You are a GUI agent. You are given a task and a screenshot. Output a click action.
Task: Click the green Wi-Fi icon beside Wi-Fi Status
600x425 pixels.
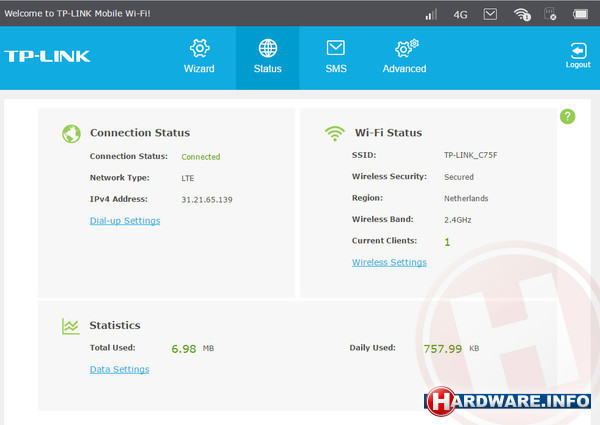click(334, 134)
